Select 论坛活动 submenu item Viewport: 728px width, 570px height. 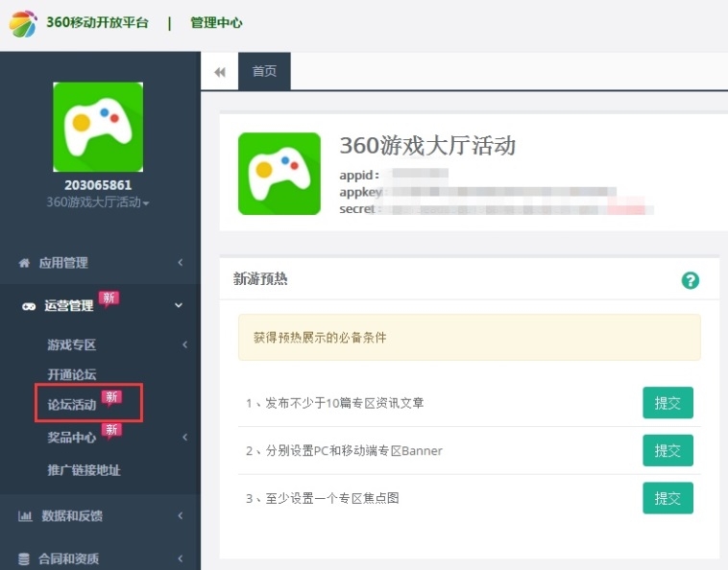pos(71,404)
